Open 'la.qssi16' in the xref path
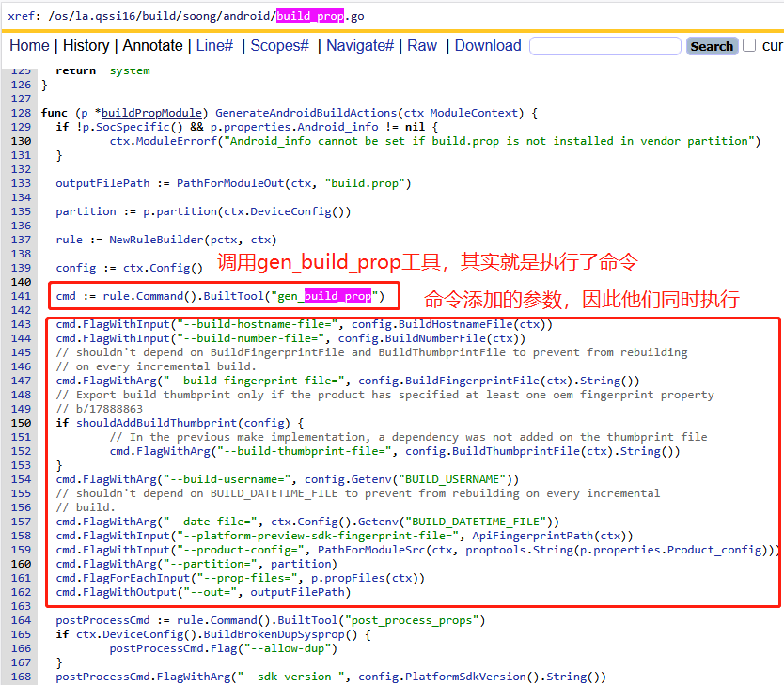 click(x=105, y=16)
